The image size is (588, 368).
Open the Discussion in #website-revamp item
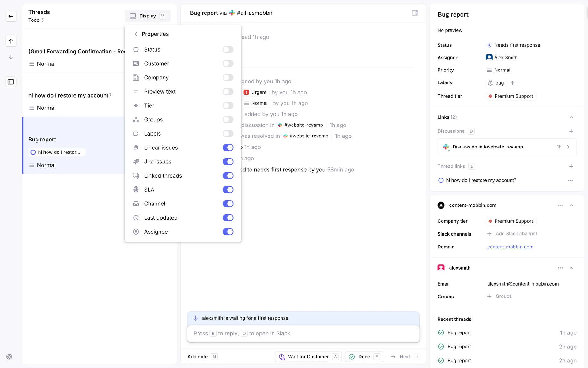point(507,147)
